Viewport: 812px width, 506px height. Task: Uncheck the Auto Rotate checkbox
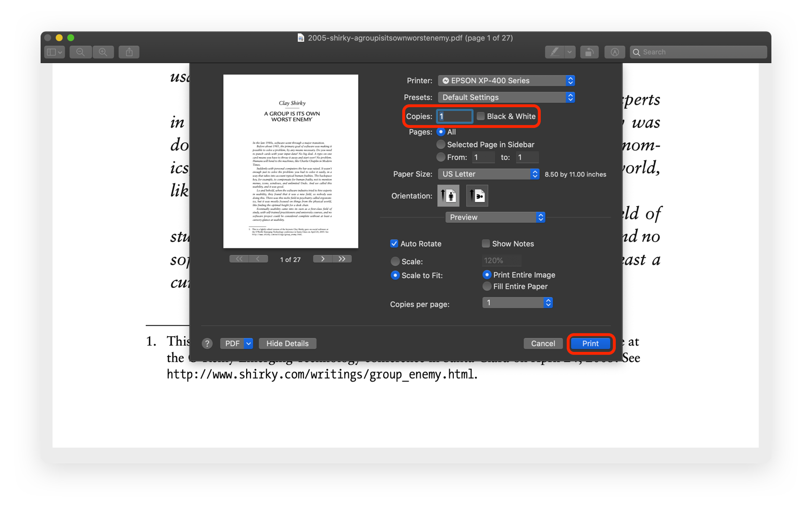pyautogui.click(x=395, y=244)
